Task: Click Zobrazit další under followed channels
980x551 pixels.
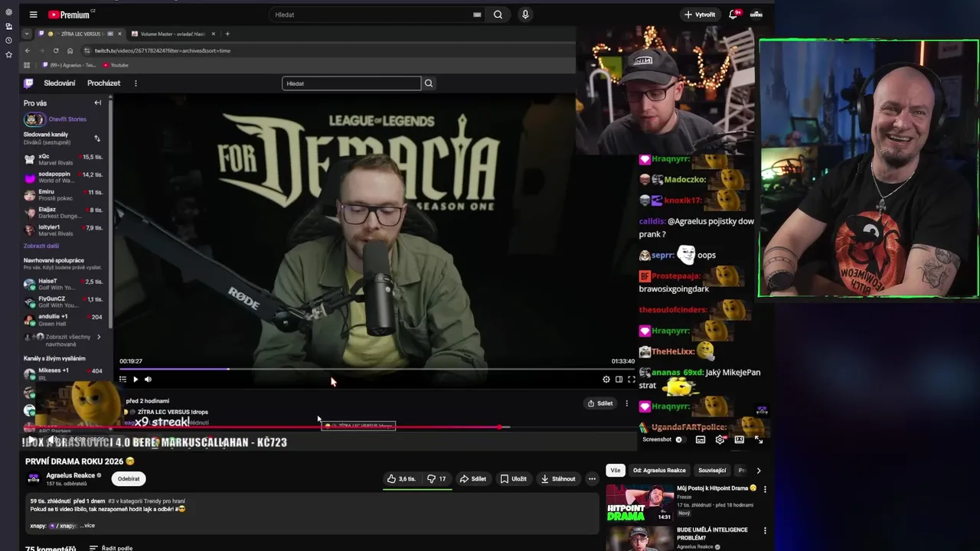Action: coord(41,246)
